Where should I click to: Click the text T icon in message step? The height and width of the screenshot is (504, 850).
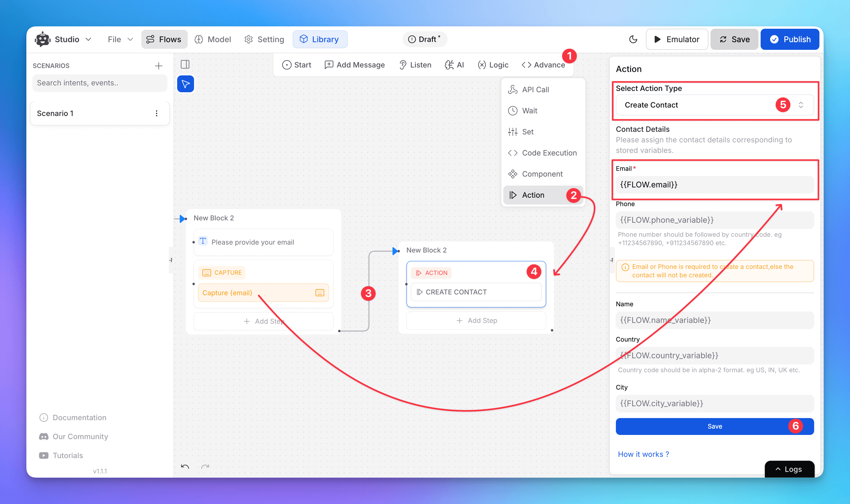pyautogui.click(x=203, y=241)
